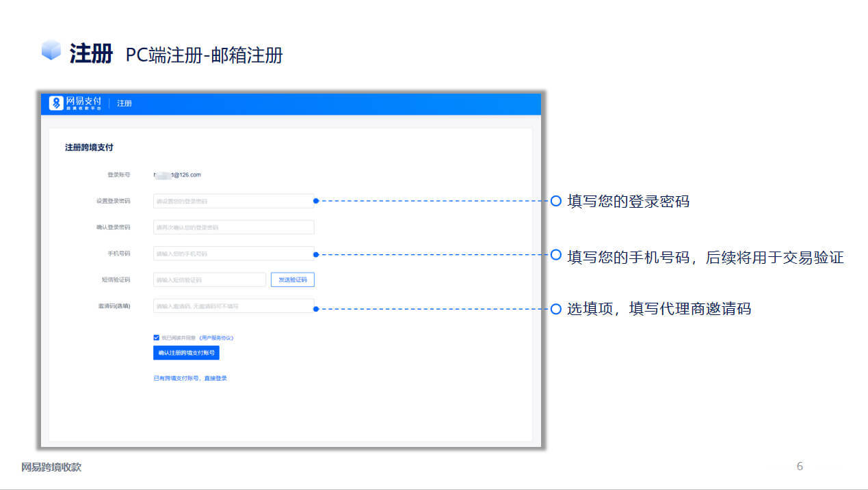Image resolution: width=868 pixels, height=490 pixels.
Task: Click the circle marker next to 填写您的登录密码
Action: 556,201
